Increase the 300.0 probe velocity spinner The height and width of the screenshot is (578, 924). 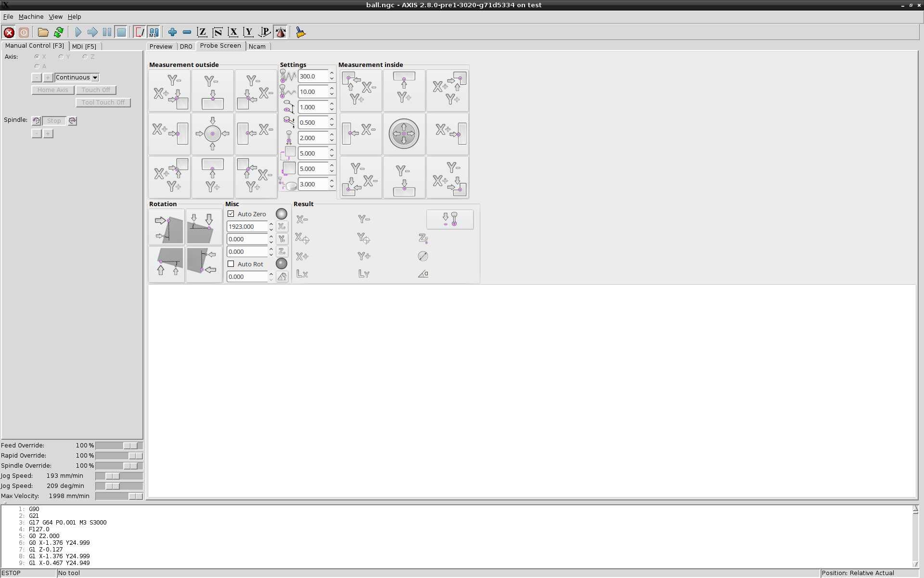332,73
